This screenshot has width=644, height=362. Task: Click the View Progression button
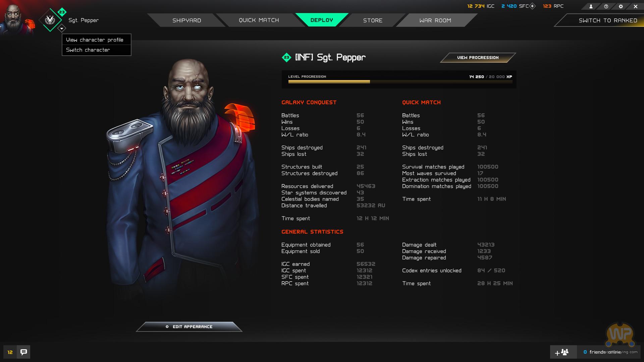click(x=478, y=58)
